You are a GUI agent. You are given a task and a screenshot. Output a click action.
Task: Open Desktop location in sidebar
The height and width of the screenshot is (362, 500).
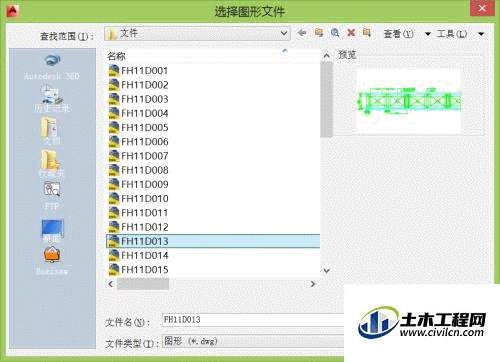click(52, 230)
